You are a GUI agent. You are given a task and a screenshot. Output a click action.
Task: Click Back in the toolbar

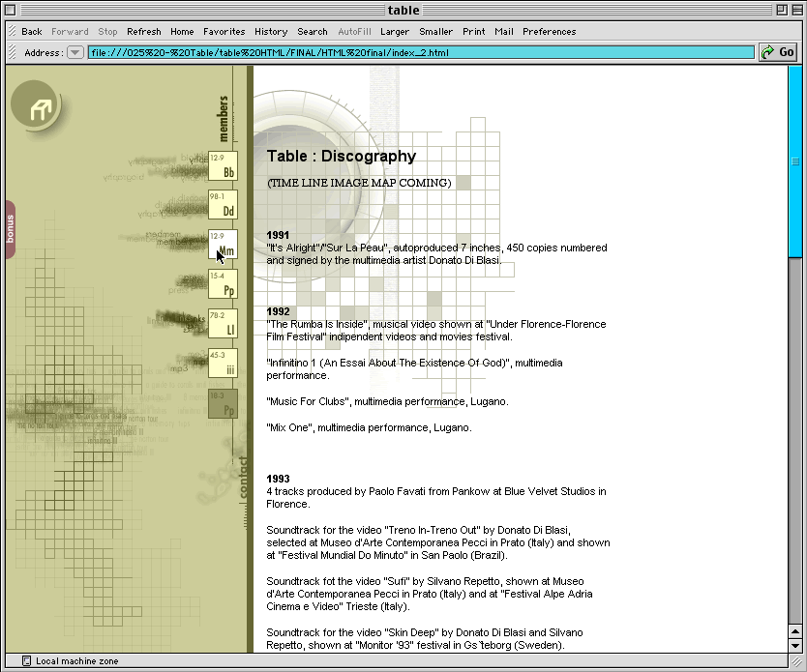click(x=32, y=31)
